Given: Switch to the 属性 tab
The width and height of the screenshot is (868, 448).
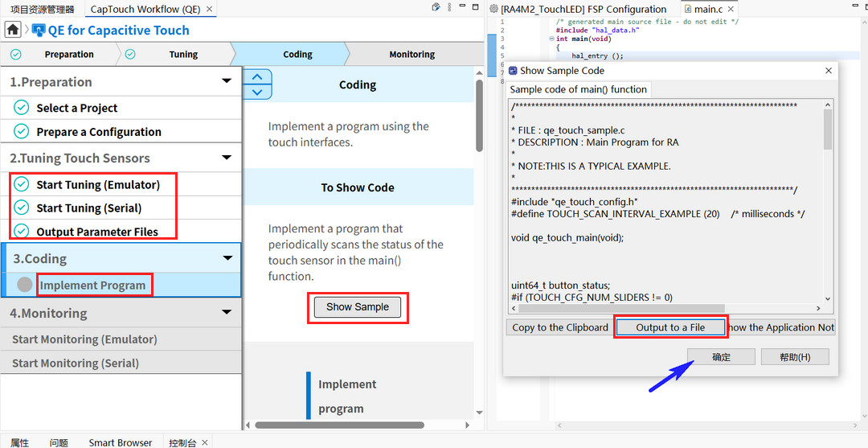Looking at the screenshot, I should (20, 442).
